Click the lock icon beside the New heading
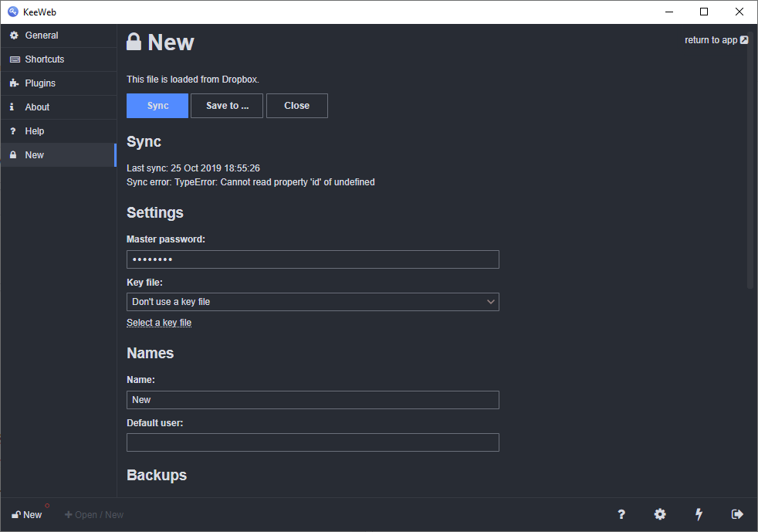 (133, 41)
